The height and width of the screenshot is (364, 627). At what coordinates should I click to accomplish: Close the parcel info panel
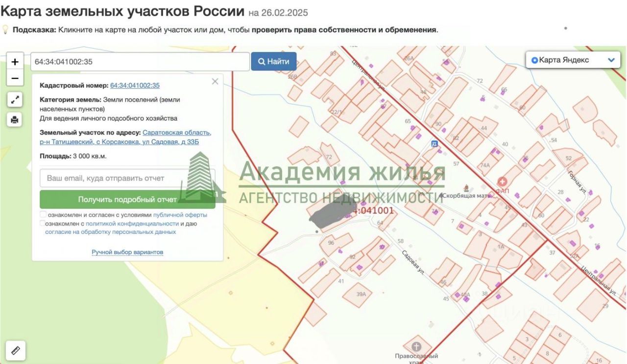[215, 82]
